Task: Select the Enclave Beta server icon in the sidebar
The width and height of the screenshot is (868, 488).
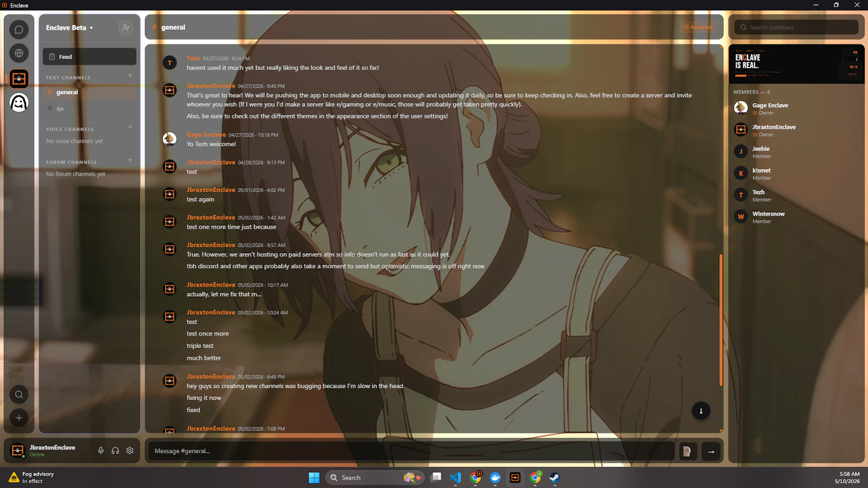Action: click(19, 79)
